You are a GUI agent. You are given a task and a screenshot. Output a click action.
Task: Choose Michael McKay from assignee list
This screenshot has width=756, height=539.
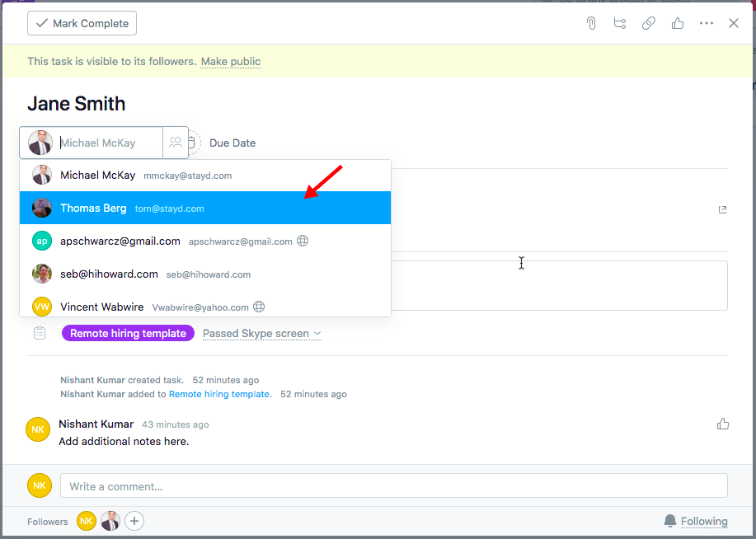205,175
